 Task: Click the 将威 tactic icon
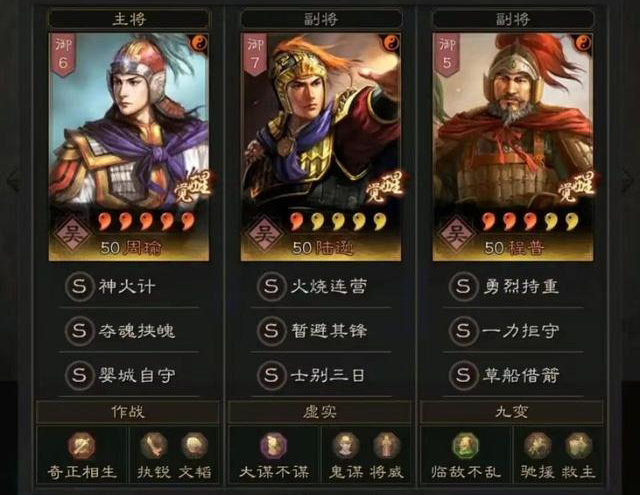click(386, 446)
